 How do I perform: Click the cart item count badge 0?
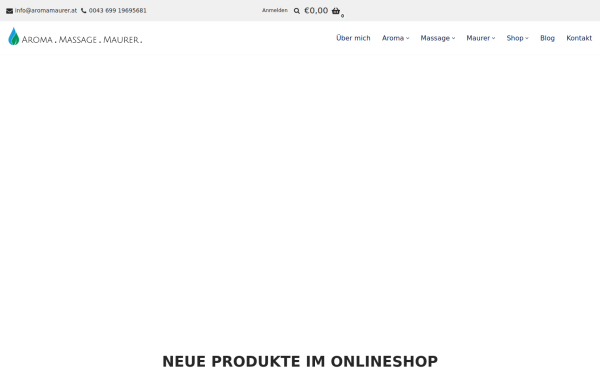[342, 16]
